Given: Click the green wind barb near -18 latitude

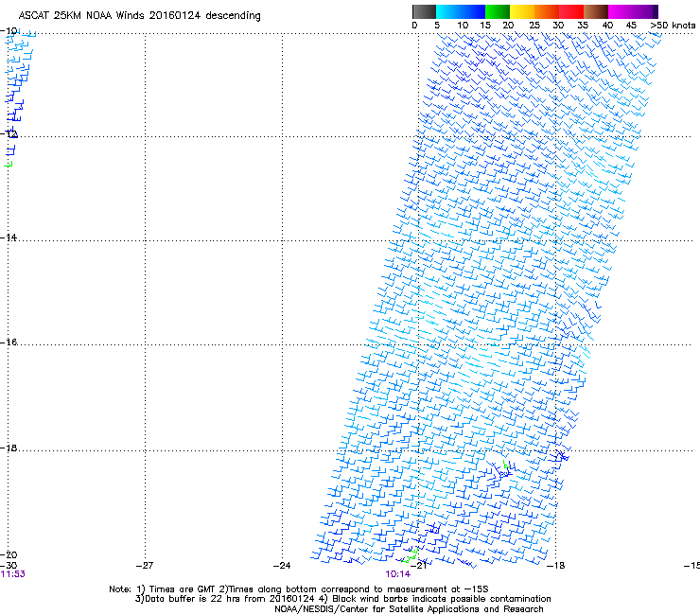Looking at the screenshot, I should pyautogui.click(x=506, y=465).
